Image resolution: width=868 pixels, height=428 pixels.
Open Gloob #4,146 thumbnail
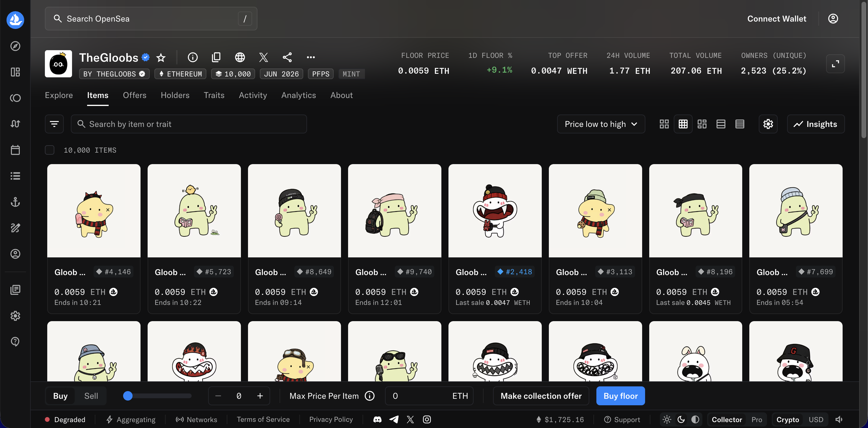[94, 211]
